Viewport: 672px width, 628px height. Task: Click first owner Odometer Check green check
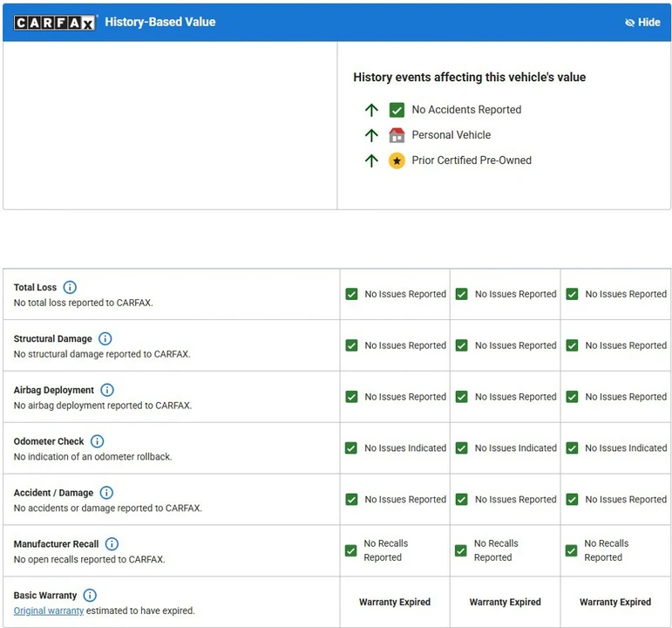[351, 448]
